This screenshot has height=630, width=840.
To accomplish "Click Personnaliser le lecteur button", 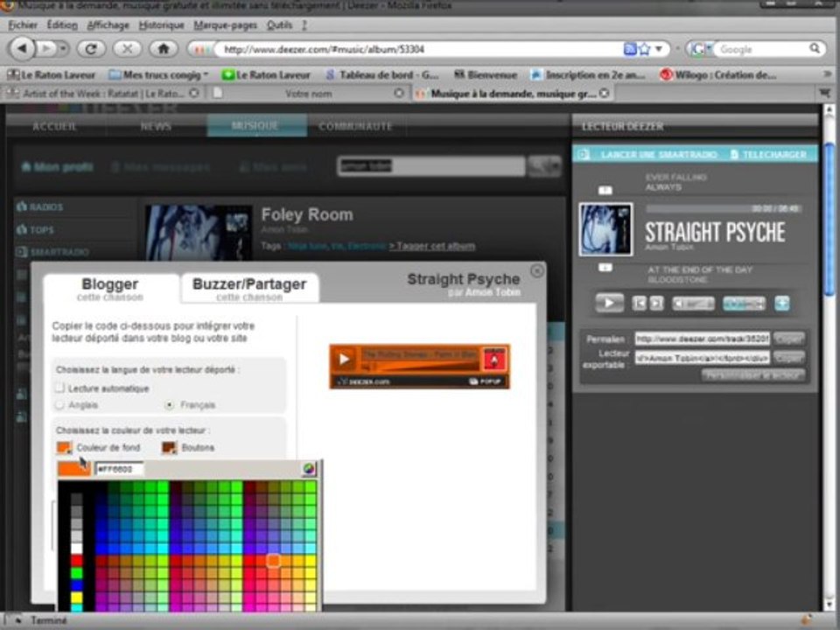I will 753,375.
